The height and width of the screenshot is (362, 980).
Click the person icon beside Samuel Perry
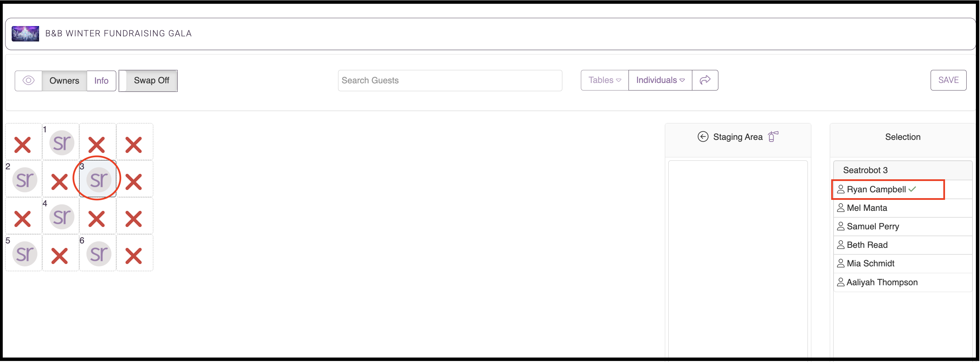pyautogui.click(x=841, y=226)
